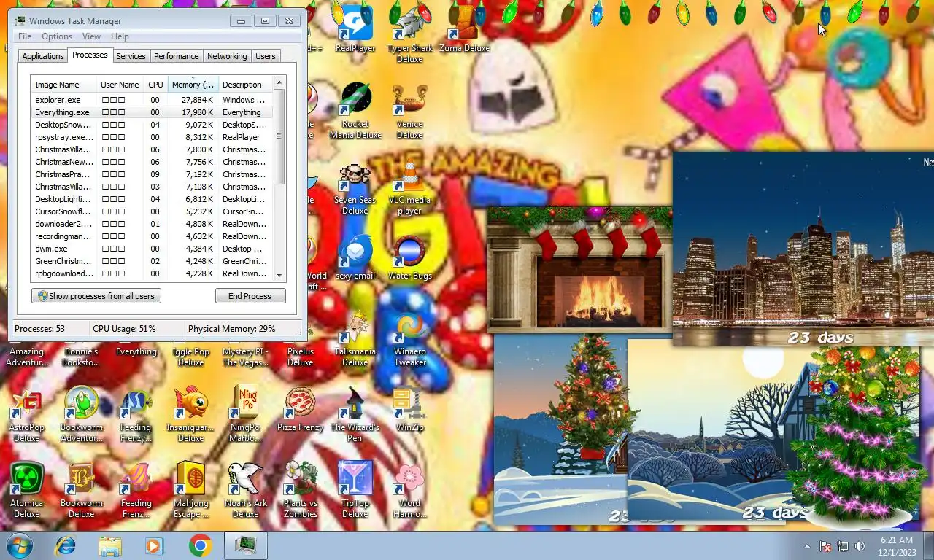Click the Mahjong Escape icon
This screenshot has height=560, width=934.
[190, 489]
